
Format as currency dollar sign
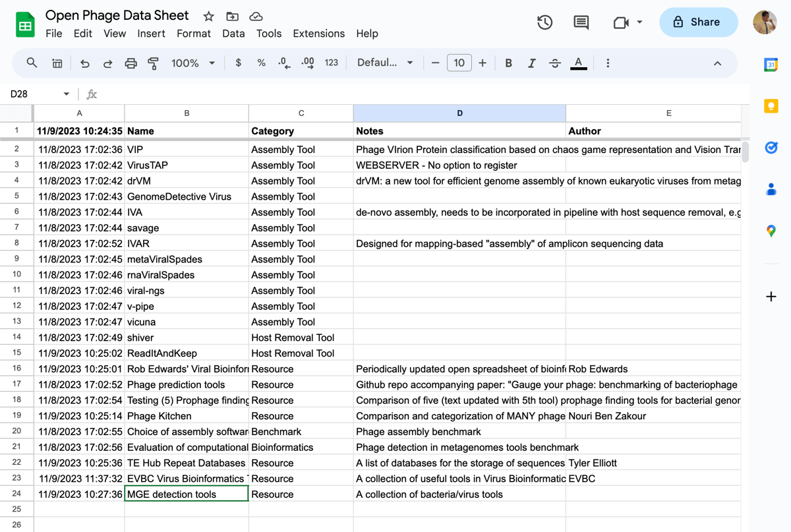(238, 63)
